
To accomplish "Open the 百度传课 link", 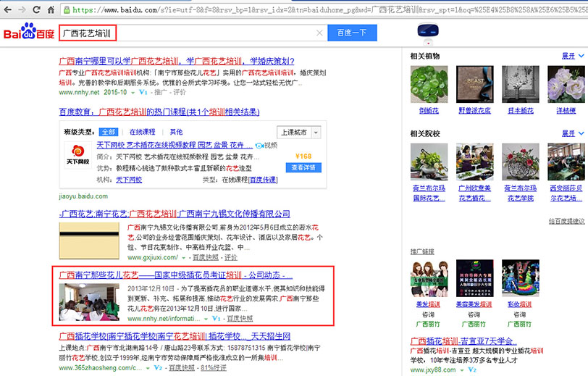I will pos(264,180).
